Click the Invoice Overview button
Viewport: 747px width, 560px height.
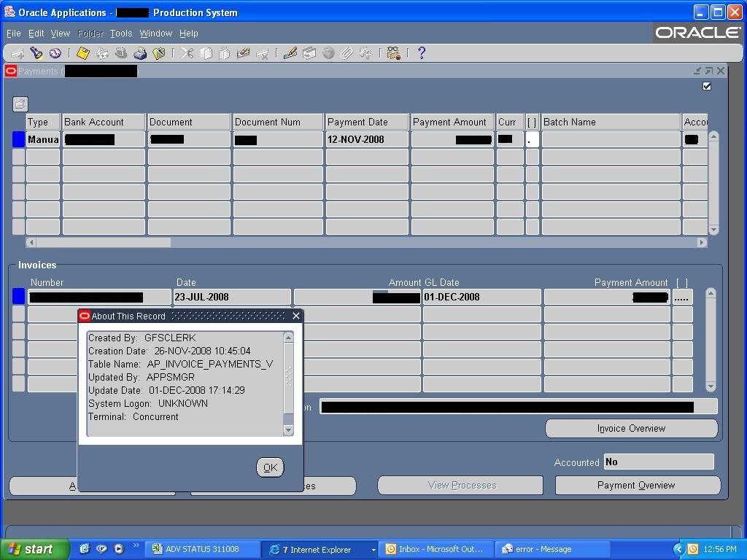point(631,428)
